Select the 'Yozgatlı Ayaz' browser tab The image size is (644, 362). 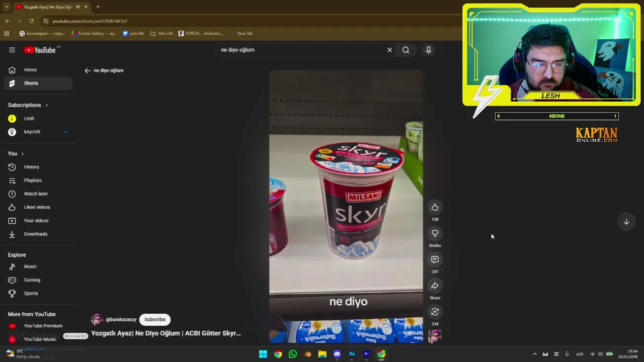click(51, 7)
